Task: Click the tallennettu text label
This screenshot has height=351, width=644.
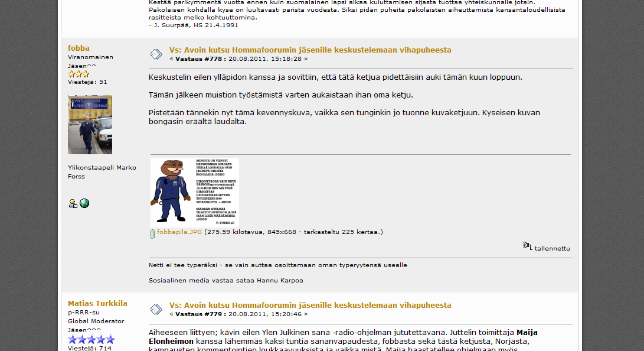Action: tap(552, 248)
